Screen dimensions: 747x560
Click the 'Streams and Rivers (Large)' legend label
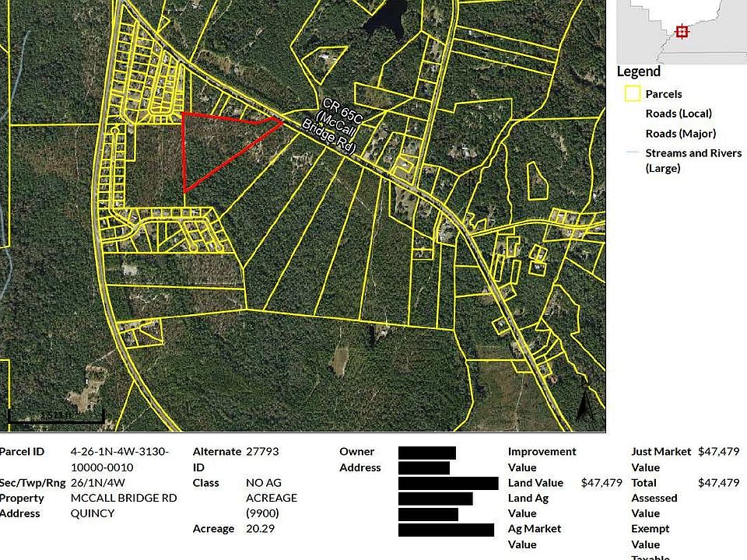coord(693,160)
